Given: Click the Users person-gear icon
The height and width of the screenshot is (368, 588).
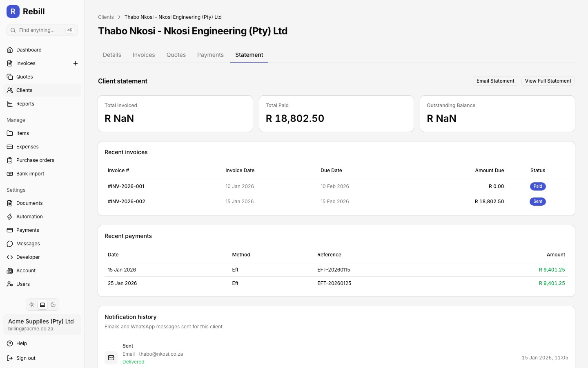Looking at the screenshot, I should 10,284.
